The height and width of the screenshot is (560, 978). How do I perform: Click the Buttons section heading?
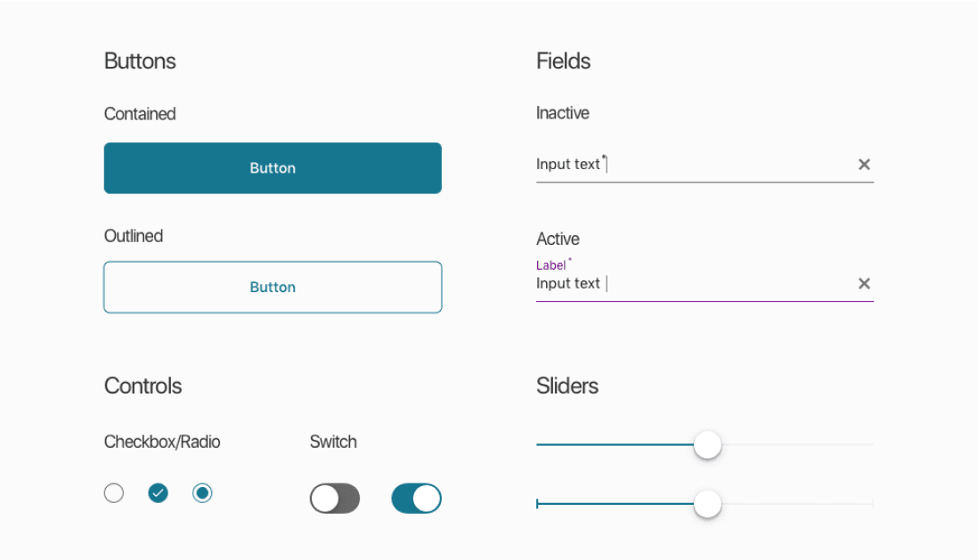(140, 61)
